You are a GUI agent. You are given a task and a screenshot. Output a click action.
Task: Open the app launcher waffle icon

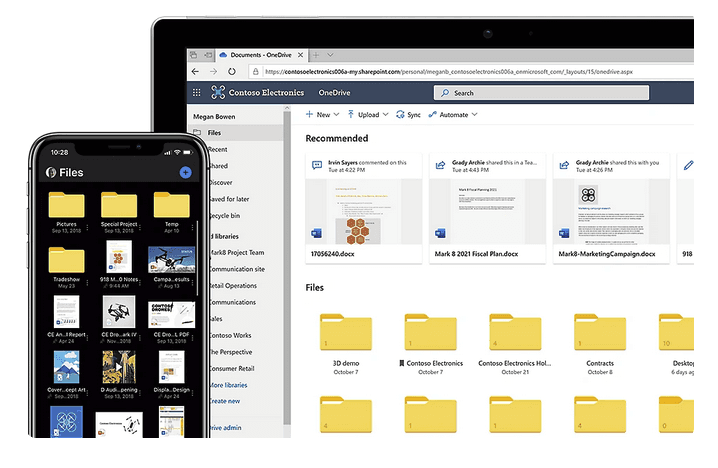coord(196,93)
